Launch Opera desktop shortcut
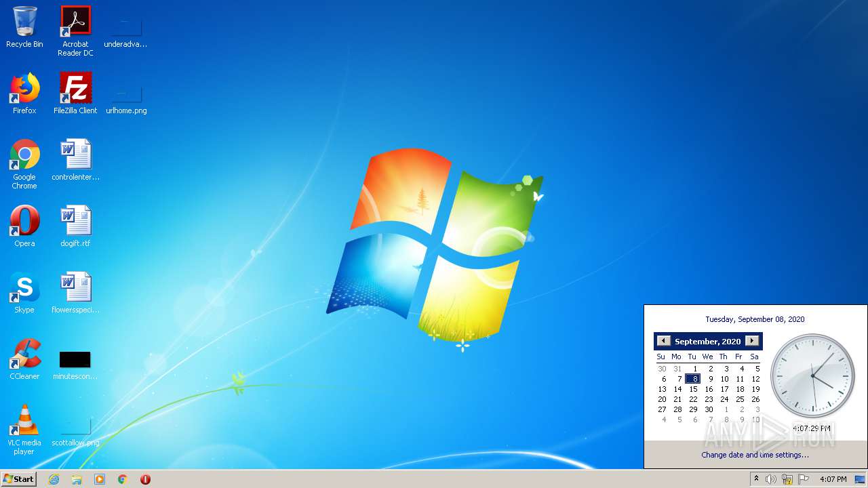Screen dimensions: 868x488 24,226
